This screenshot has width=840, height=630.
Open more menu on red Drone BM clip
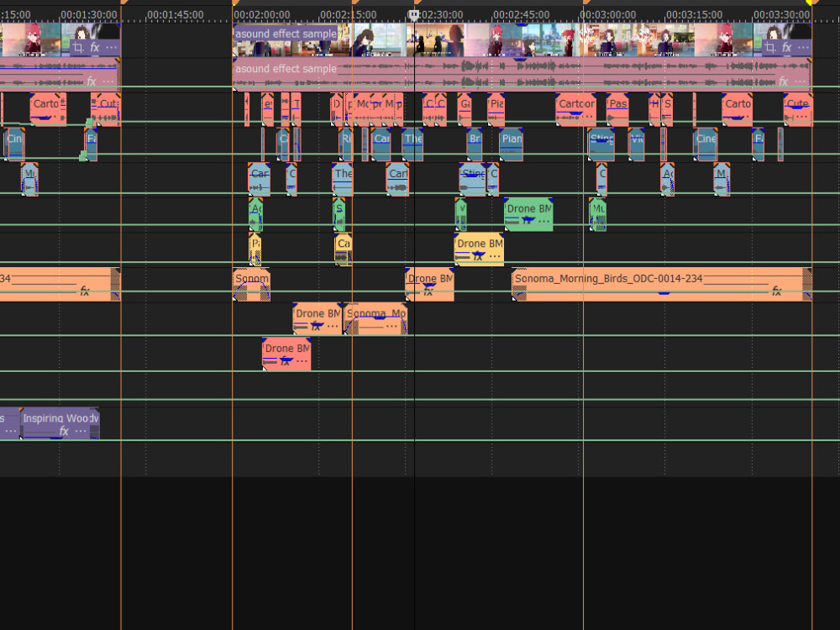pyautogui.click(x=302, y=361)
